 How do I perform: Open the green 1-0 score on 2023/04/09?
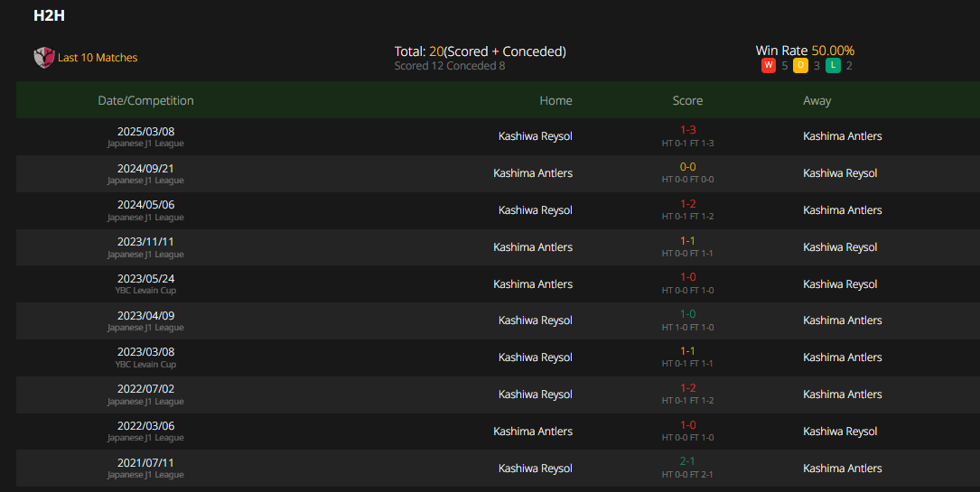[x=687, y=314]
